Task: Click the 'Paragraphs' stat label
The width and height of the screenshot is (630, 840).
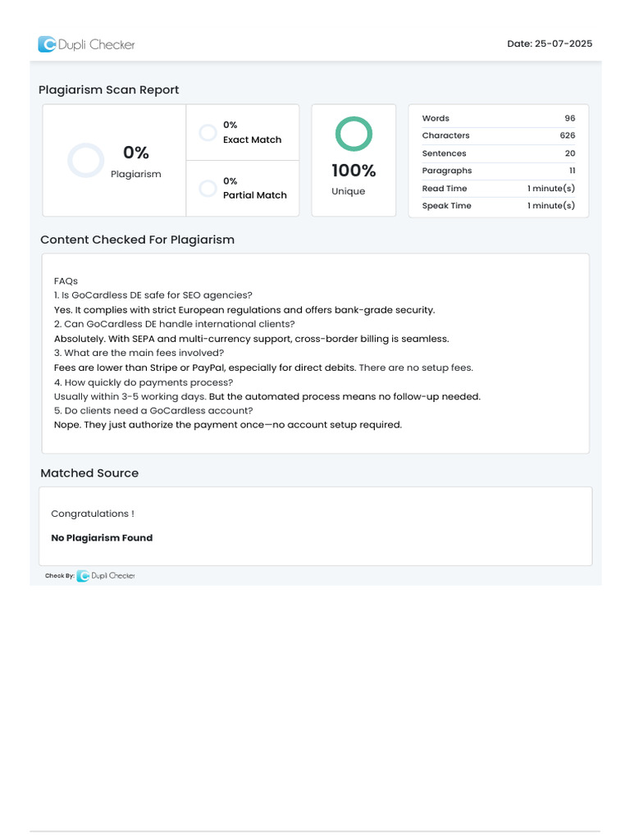Action: pos(447,171)
